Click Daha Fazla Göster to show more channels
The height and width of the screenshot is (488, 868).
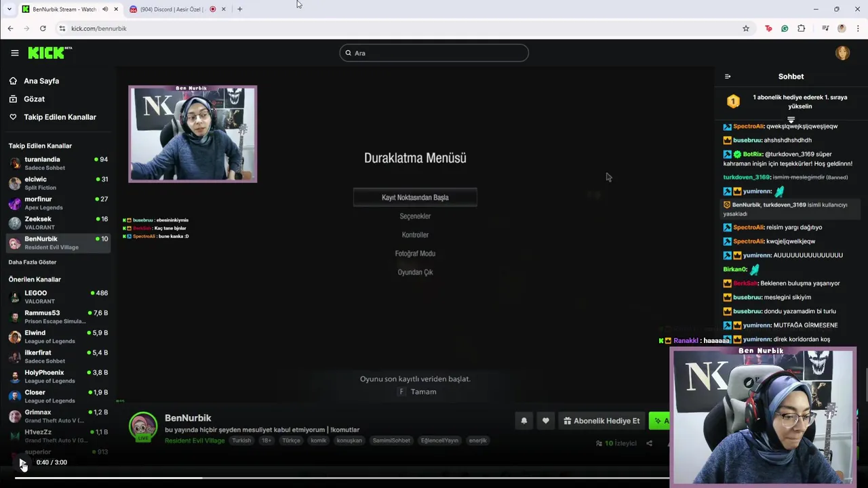pyautogui.click(x=33, y=262)
